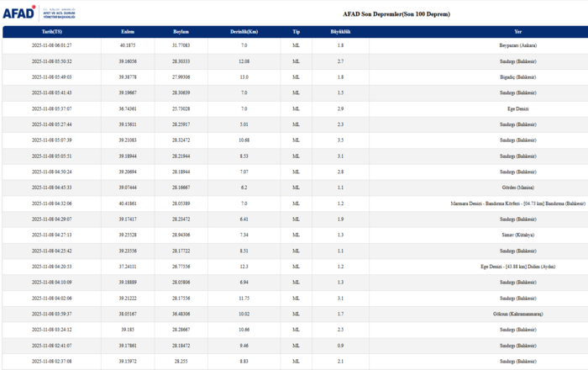Click the Boylam column header

tap(181, 31)
